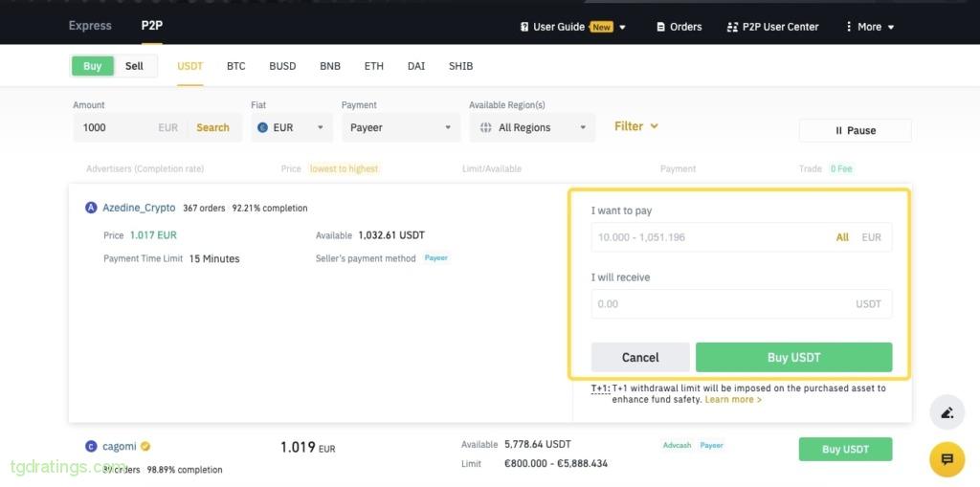Select the USDT coin tab
This screenshot has height=487, width=980.
tap(190, 66)
